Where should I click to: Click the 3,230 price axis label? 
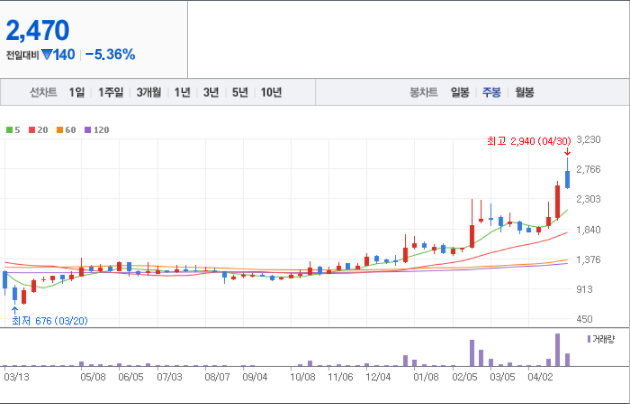pos(589,139)
